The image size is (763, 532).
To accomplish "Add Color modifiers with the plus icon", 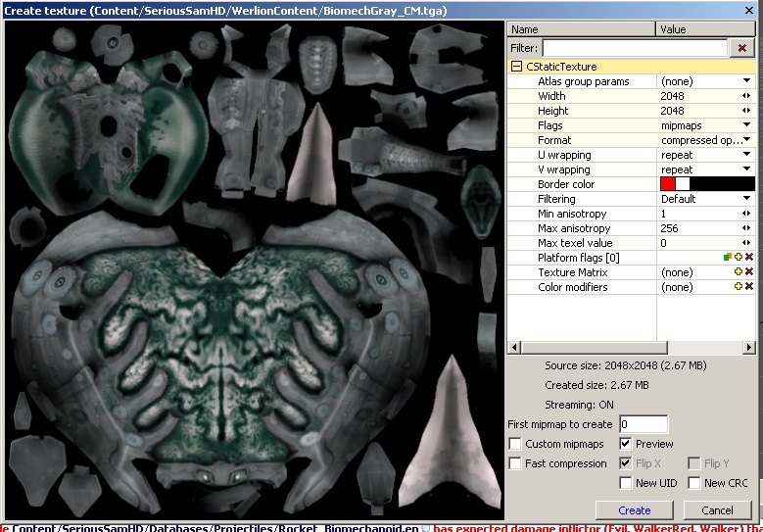I will 739,286.
